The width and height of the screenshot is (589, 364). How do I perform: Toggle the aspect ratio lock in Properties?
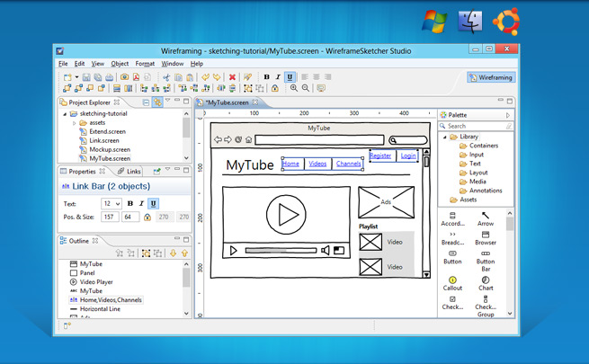click(x=147, y=218)
